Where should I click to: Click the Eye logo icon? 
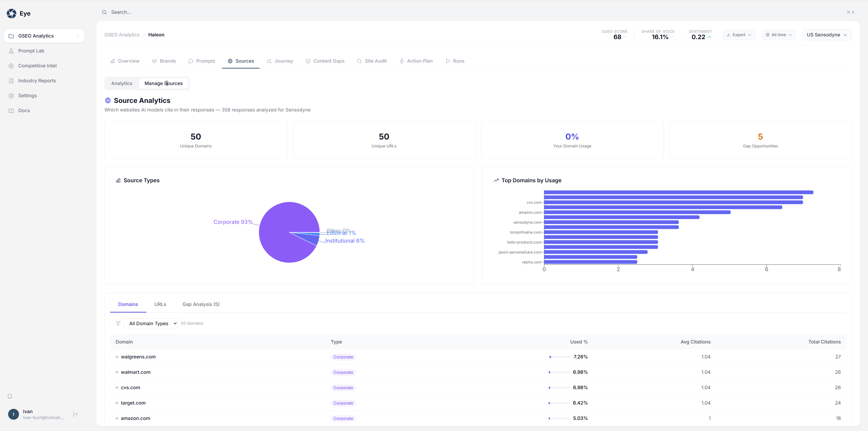coord(12,14)
